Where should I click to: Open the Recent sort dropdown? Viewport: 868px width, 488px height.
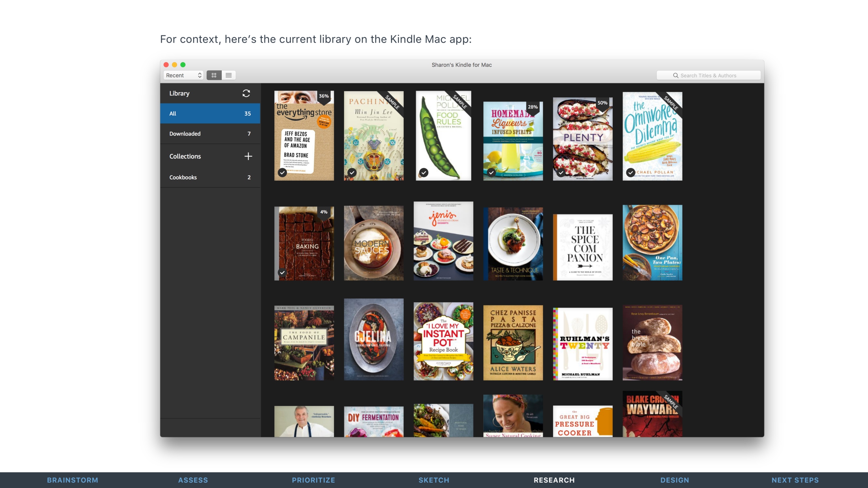pyautogui.click(x=183, y=75)
